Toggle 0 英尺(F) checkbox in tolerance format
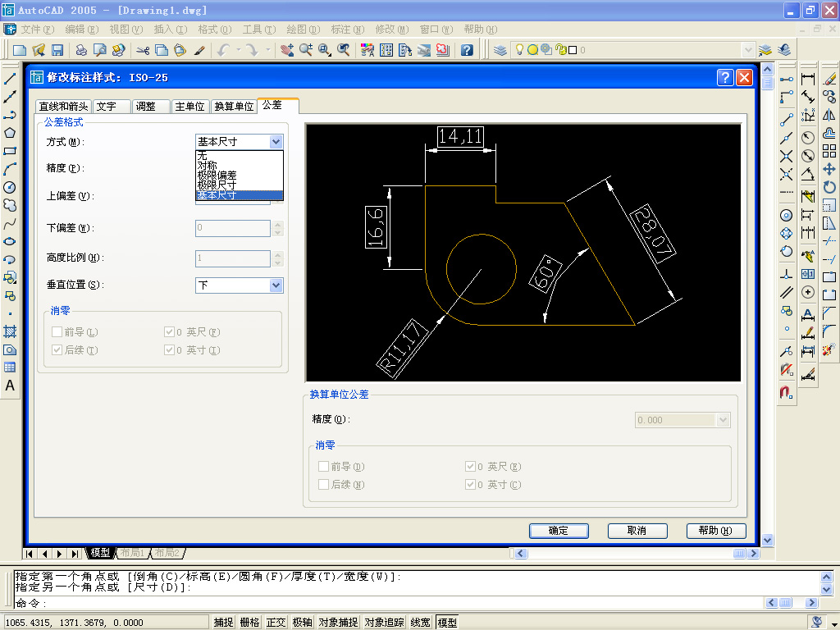The width and height of the screenshot is (840, 630). 169,332
